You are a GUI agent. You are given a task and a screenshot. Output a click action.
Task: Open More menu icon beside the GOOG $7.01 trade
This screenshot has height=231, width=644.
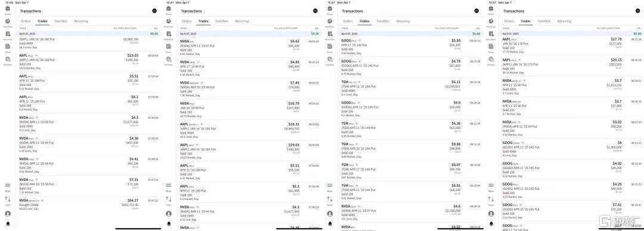point(490,187)
